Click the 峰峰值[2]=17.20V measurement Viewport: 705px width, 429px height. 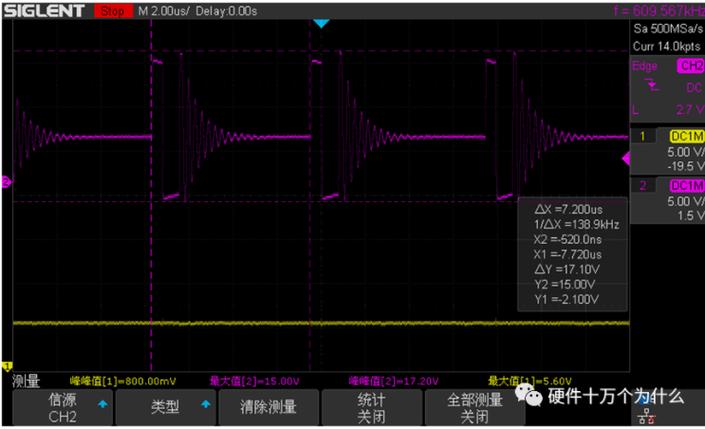tap(393, 381)
